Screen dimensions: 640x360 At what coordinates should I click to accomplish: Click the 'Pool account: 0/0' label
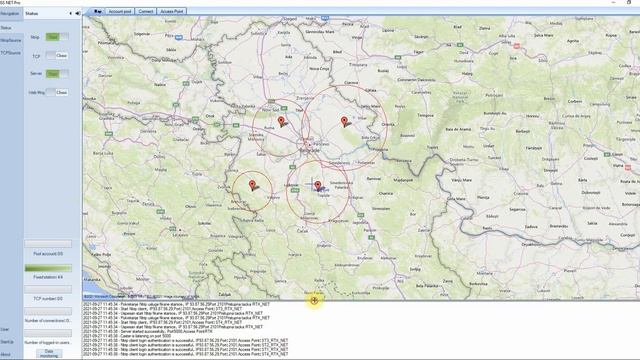[48, 254]
